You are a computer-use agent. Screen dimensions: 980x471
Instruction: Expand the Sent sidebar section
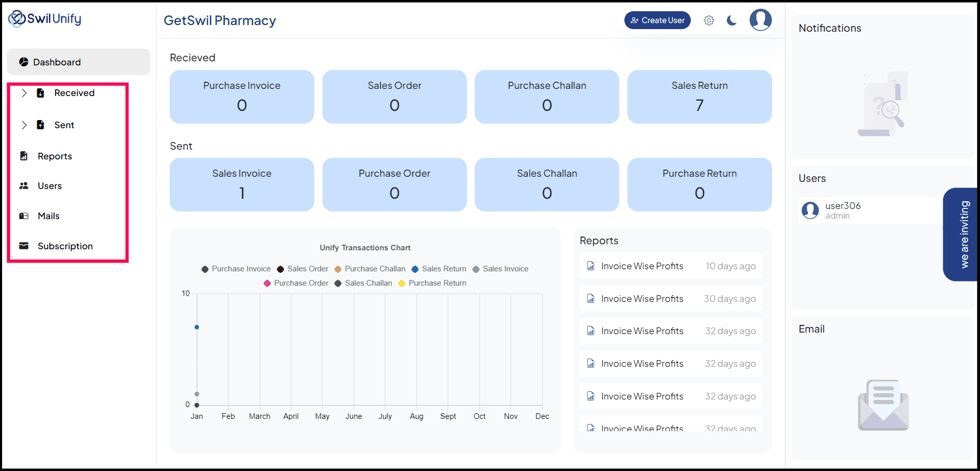point(24,125)
